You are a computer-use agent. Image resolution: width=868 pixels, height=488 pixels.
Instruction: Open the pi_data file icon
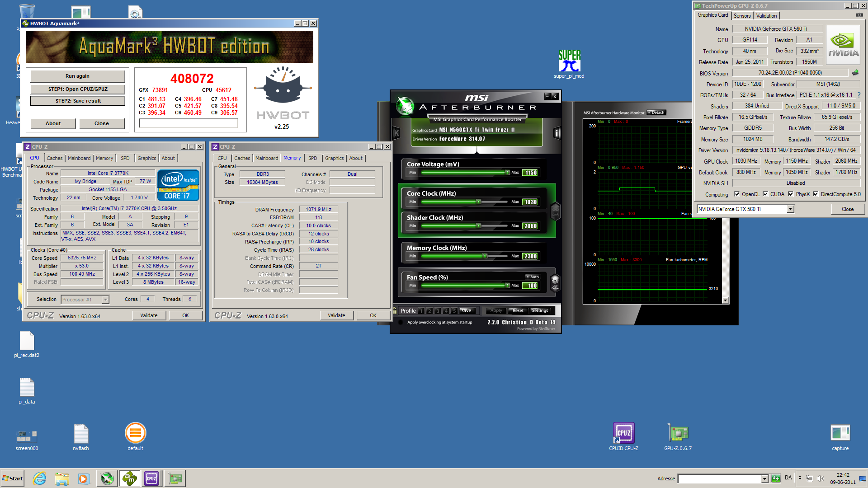pyautogui.click(x=27, y=391)
